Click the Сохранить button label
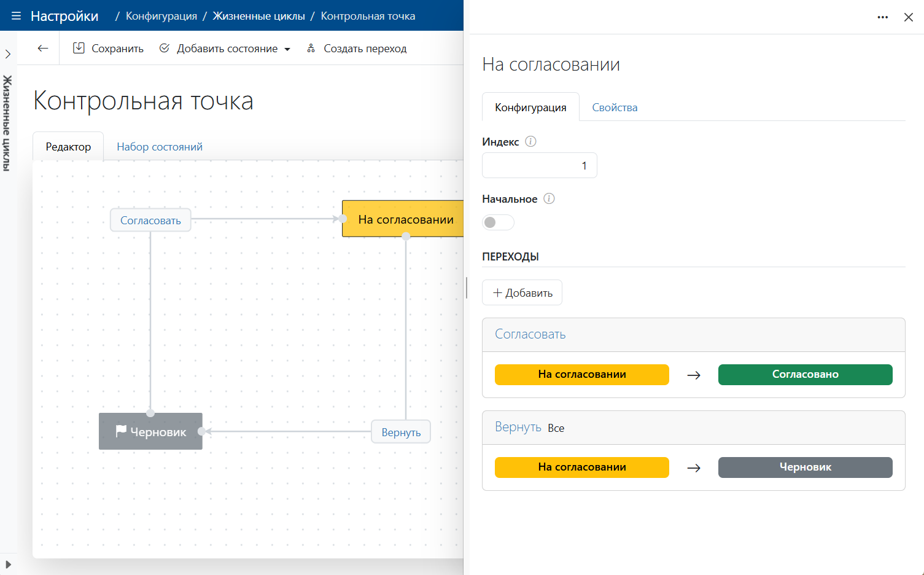 pyautogui.click(x=117, y=49)
